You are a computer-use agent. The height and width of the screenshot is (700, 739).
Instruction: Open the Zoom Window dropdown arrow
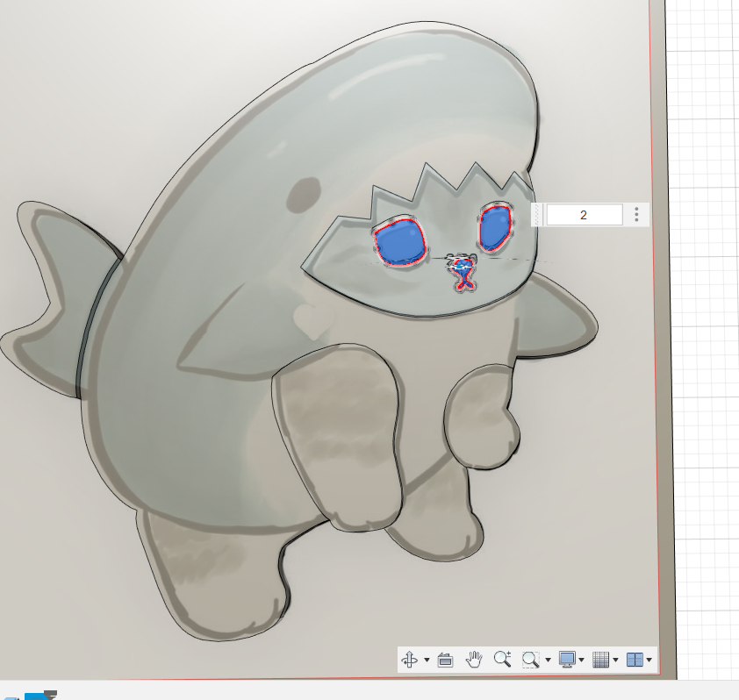click(x=547, y=659)
